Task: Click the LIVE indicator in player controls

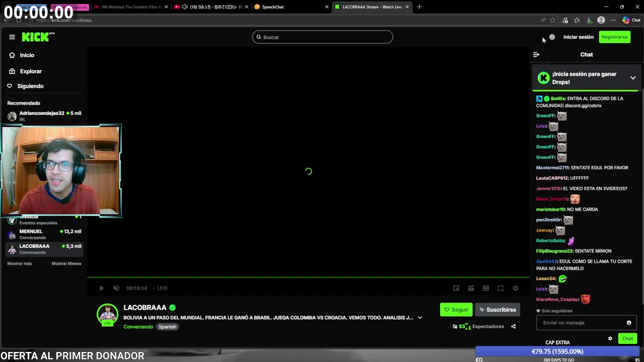Action: pos(160,288)
